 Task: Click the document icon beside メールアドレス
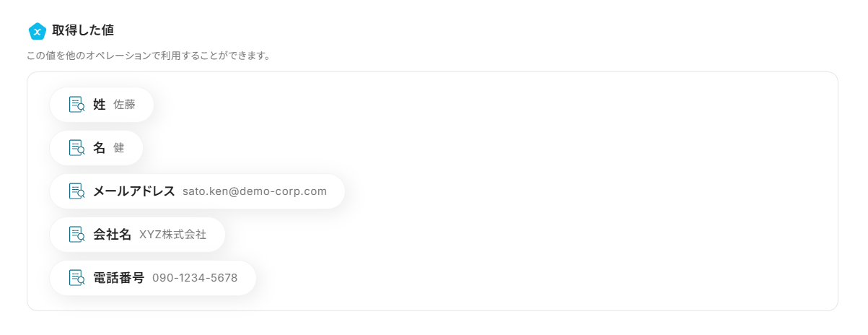click(x=76, y=191)
